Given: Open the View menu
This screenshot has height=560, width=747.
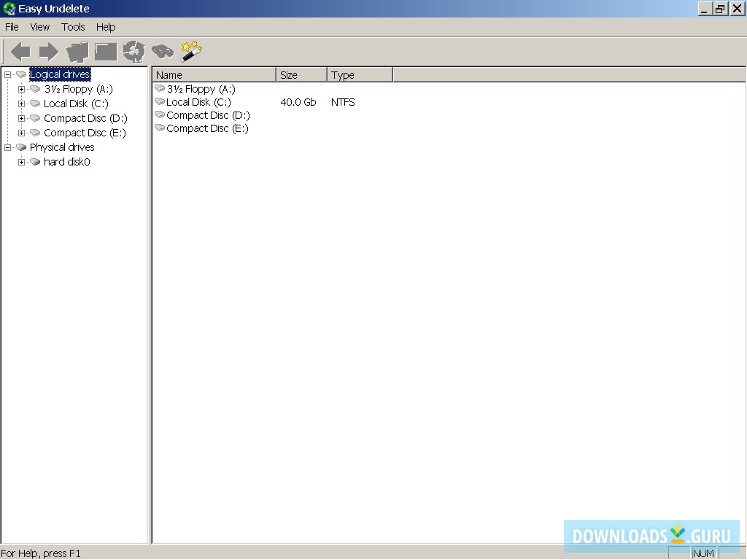Looking at the screenshot, I should 39,27.
